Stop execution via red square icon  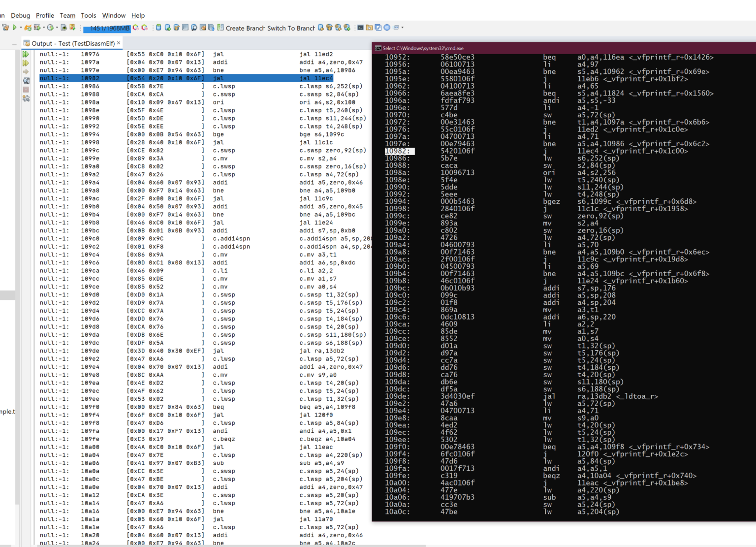tap(26, 89)
